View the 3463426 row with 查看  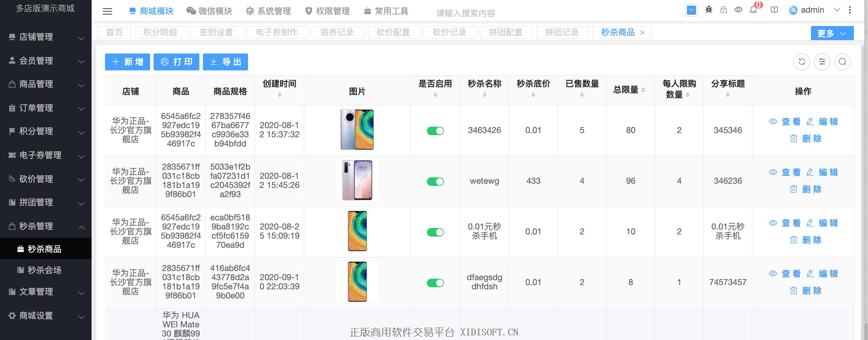point(785,122)
